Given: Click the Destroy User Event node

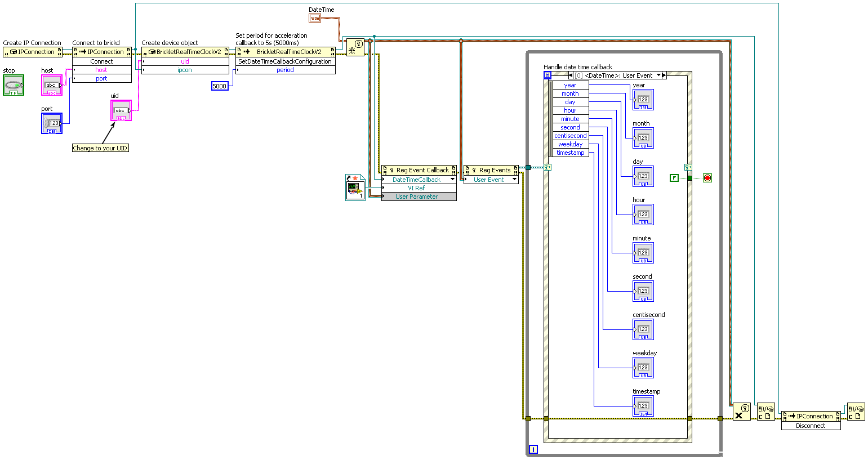Looking at the screenshot, I should pos(742,412).
